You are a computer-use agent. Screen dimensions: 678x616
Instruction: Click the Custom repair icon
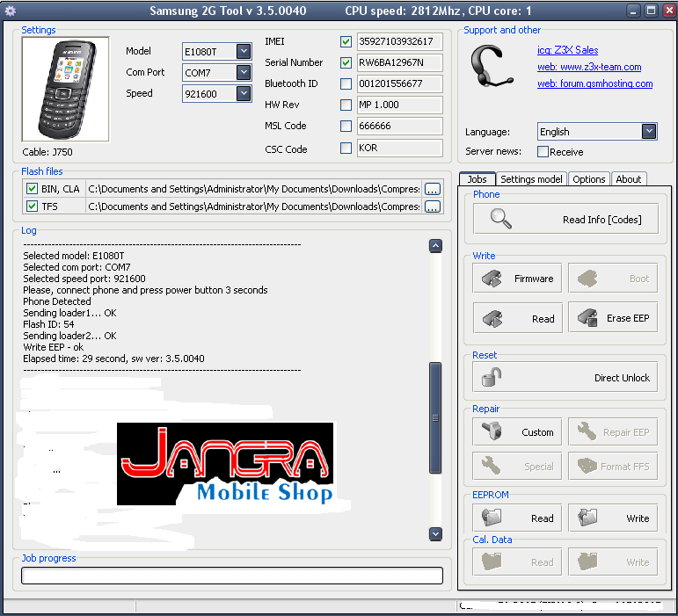(492, 431)
